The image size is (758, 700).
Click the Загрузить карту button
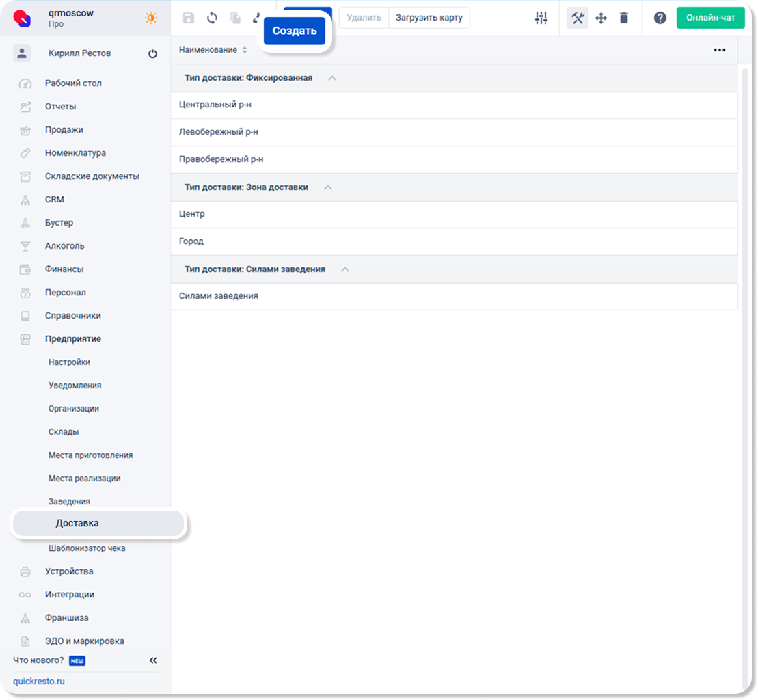coord(429,18)
